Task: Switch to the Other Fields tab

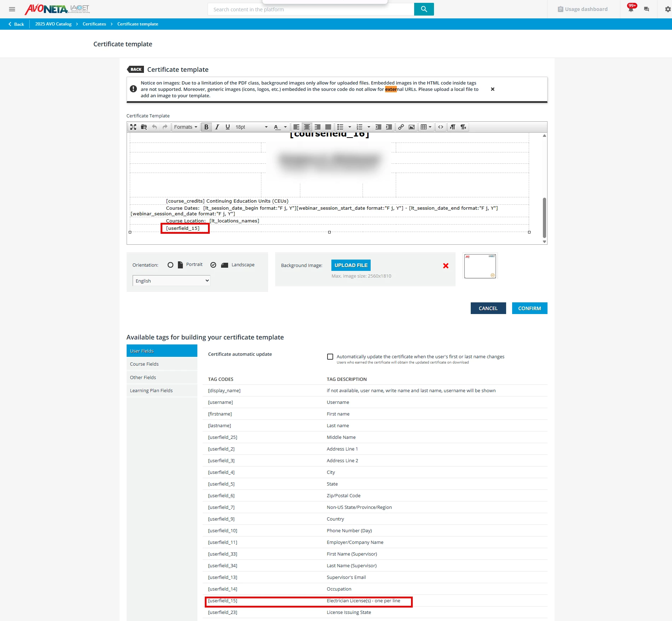Action: [162, 377]
